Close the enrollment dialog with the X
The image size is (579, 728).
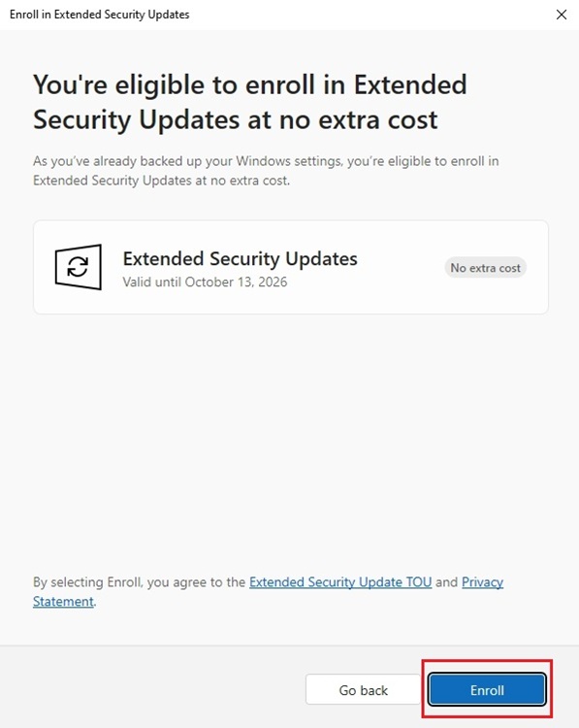(x=562, y=15)
